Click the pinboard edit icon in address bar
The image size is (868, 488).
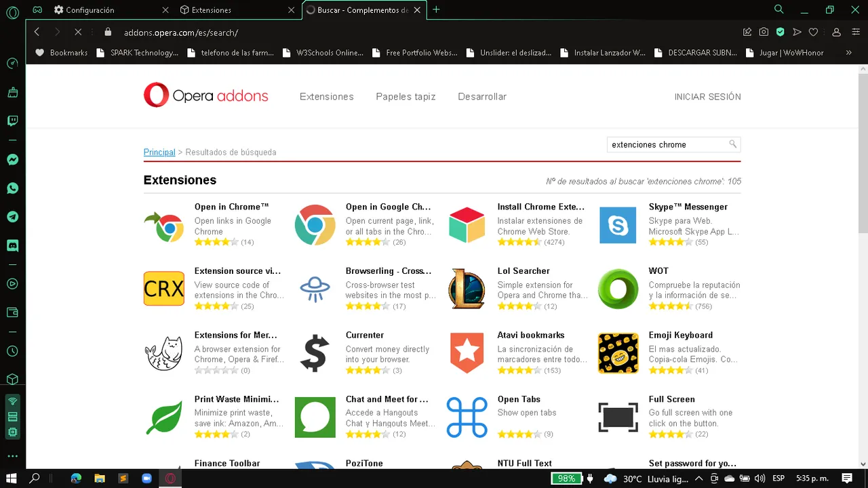click(747, 32)
